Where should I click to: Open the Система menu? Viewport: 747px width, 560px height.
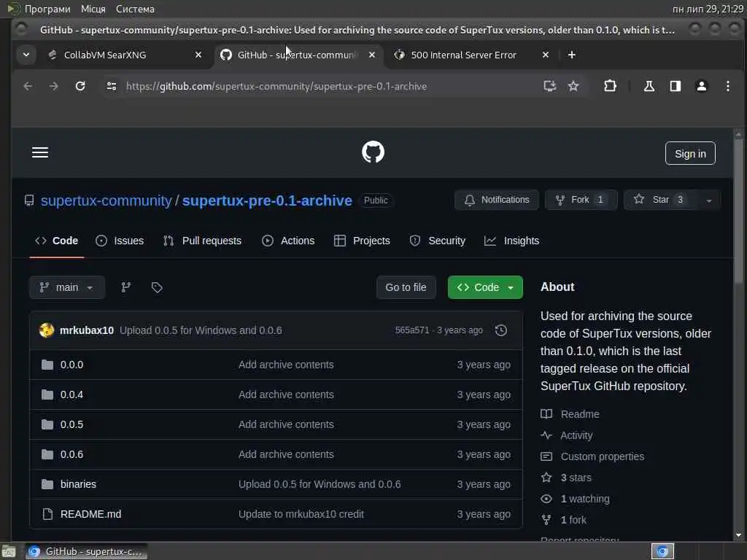tap(135, 9)
